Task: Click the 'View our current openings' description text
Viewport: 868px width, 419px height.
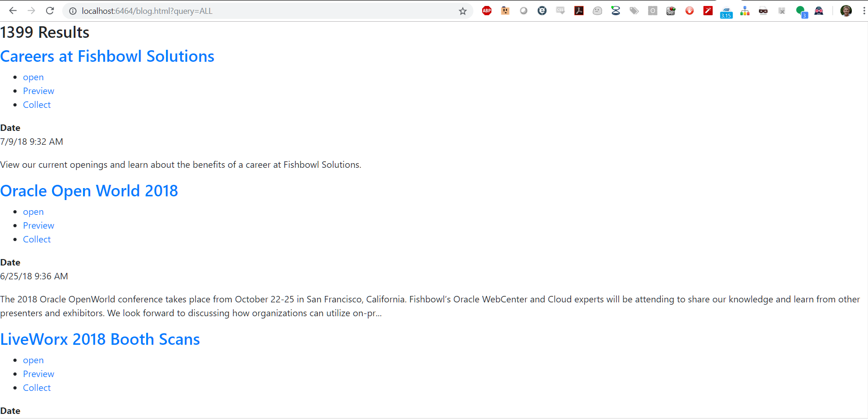Action: (181, 165)
